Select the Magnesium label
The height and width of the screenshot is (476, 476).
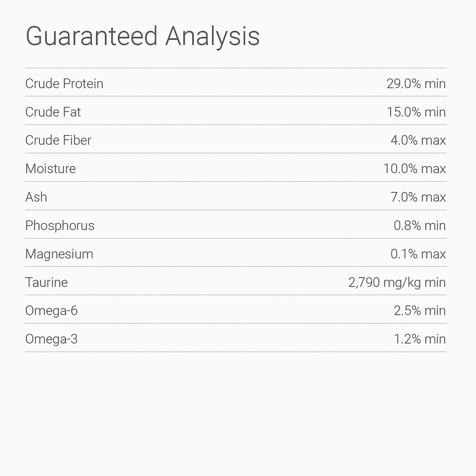59,254
